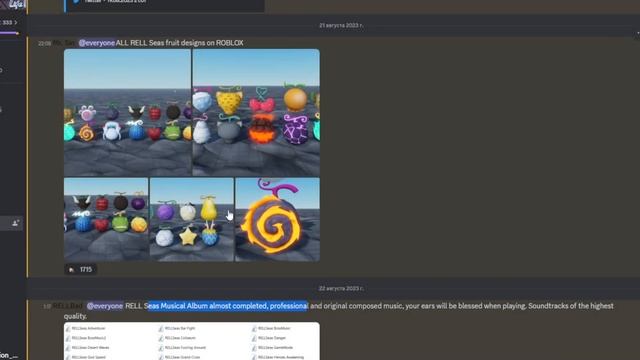Image resolution: width=640 pixels, height=360 pixels.
Task: Open the image with the yellow star fruit
Action: pyautogui.click(x=192, y=219)
